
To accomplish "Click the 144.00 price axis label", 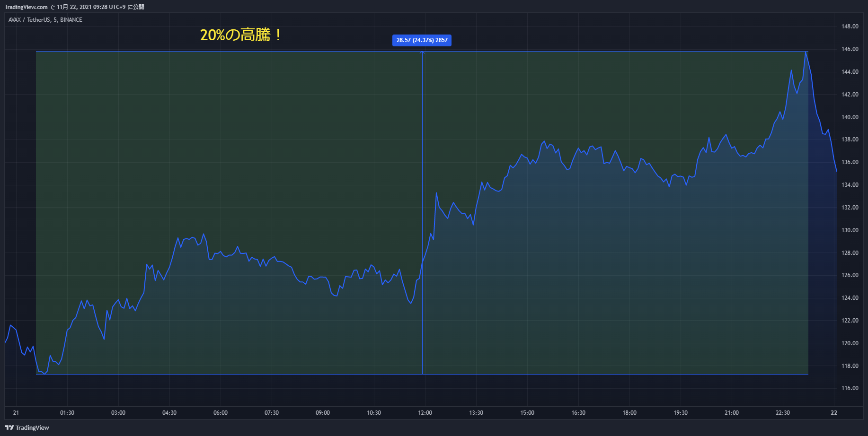I will coord(850,72).
